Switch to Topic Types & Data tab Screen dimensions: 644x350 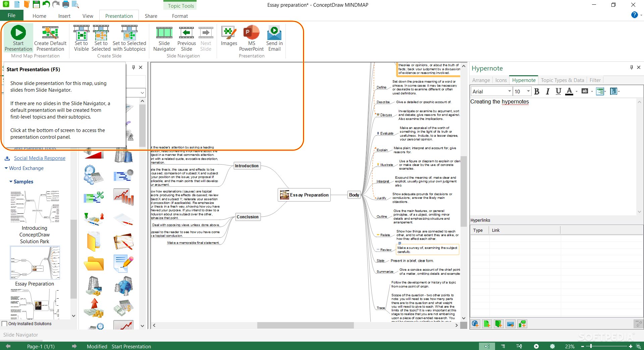point(562,80)
